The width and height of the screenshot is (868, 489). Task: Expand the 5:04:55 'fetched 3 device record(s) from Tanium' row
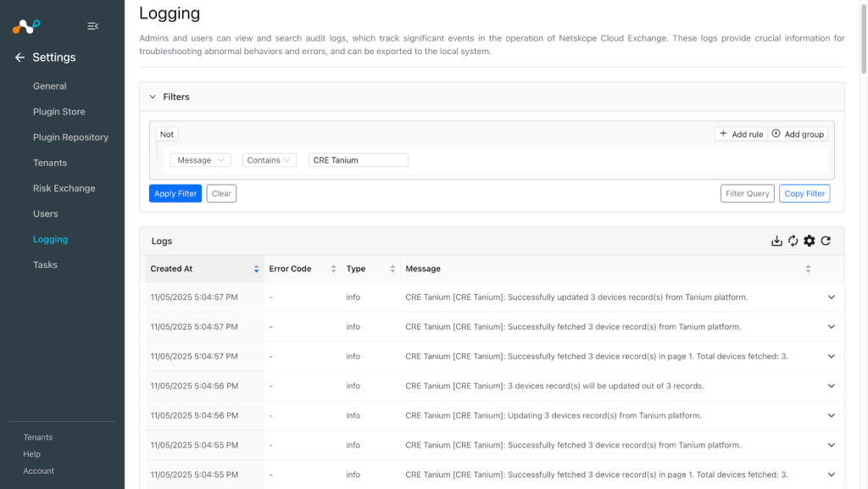click(832, 445)
